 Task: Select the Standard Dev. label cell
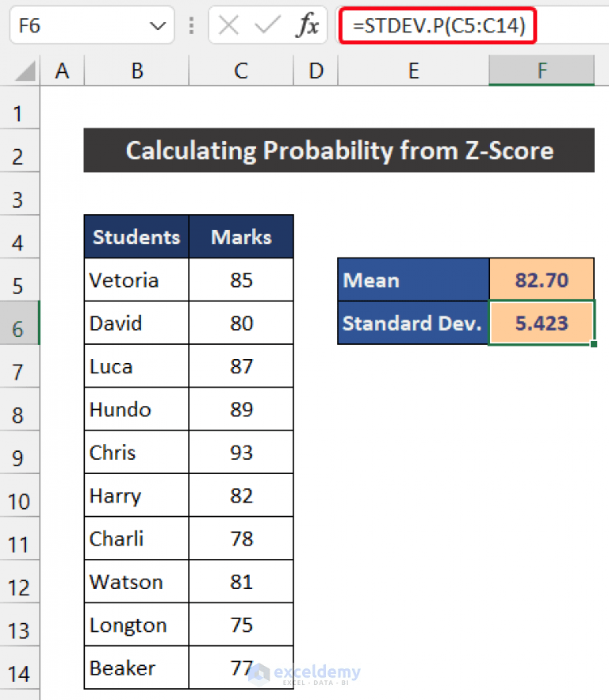[413, 323]
